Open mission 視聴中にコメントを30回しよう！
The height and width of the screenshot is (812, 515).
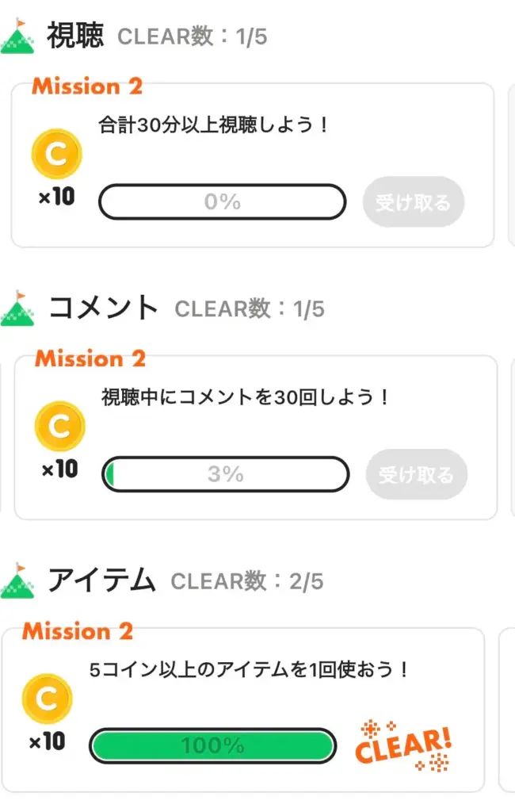246,397
